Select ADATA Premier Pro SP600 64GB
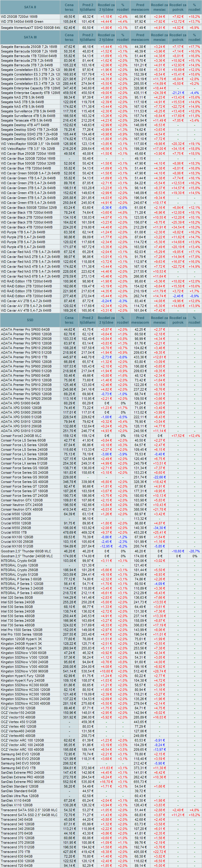The width and height of the screenshot is (202, 868). coord(25,329)
